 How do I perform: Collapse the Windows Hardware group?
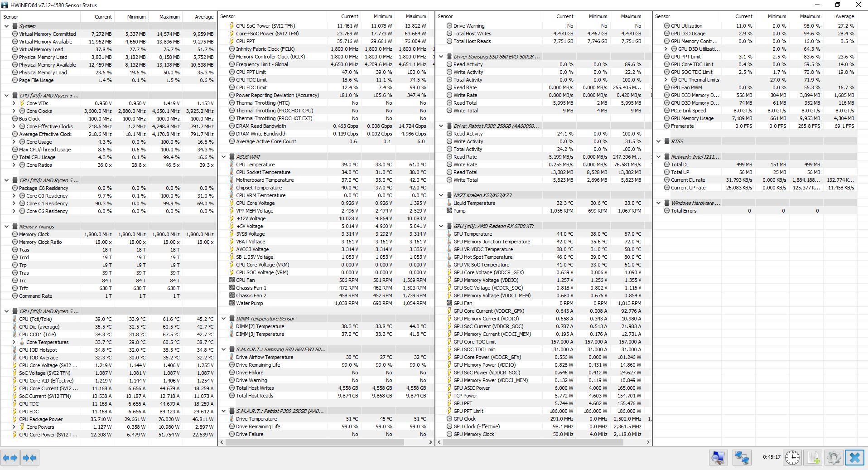[x=659, y=203]
